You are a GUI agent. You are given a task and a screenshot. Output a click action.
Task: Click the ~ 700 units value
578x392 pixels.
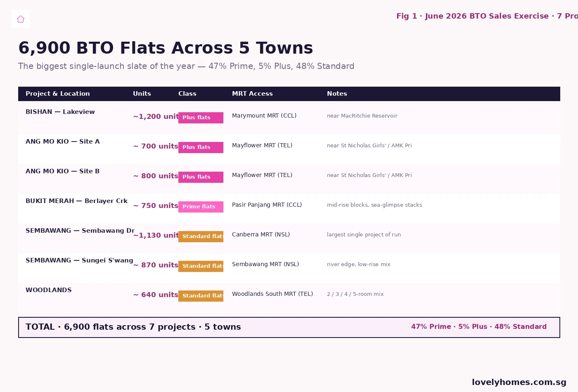click(x=156, y=146)
